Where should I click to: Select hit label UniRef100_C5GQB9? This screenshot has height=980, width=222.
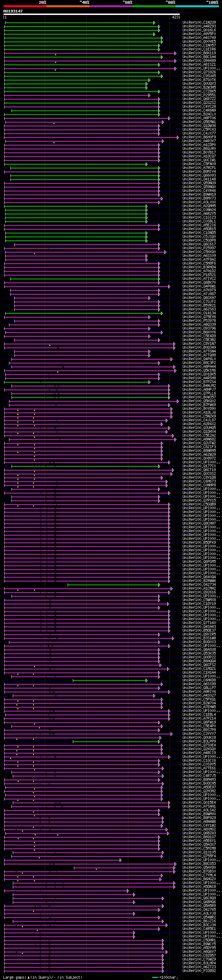point(199,504)
